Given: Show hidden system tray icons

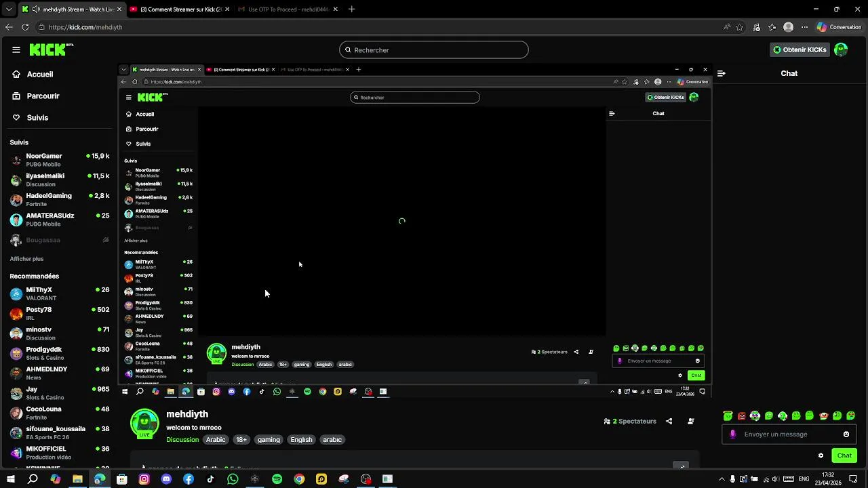Looking at the screenshot, I should 722,479.
